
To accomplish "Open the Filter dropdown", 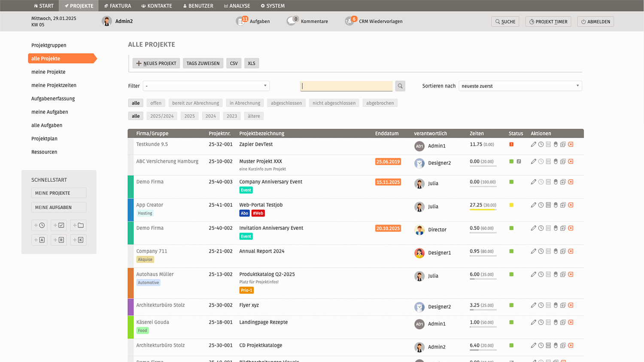I will point(206,86).
